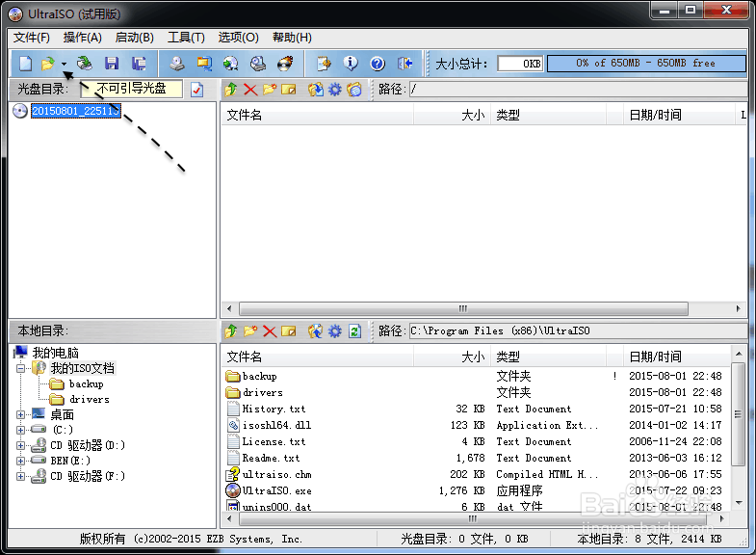Viewport: 756px width, 555px height.
Task: Expand the CD 驱动器(F:) node
Action: tap(20, 476)
